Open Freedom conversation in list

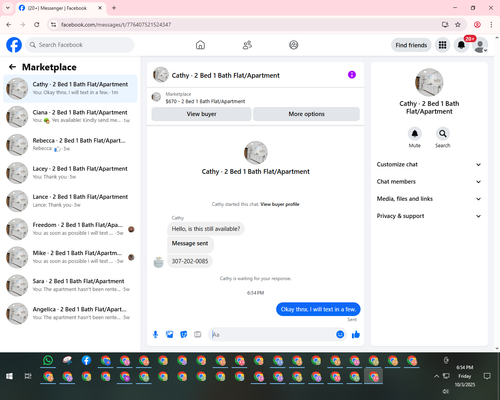(70, 229)
